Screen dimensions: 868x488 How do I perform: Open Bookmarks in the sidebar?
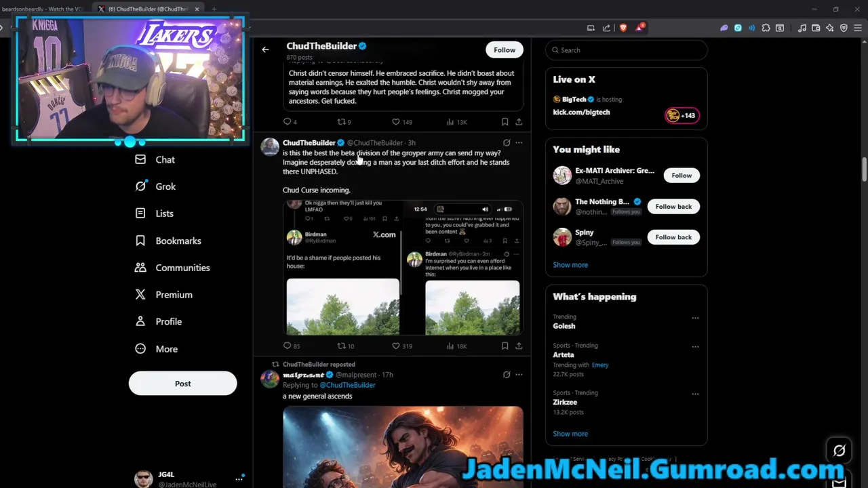click(x=168, y=241)
